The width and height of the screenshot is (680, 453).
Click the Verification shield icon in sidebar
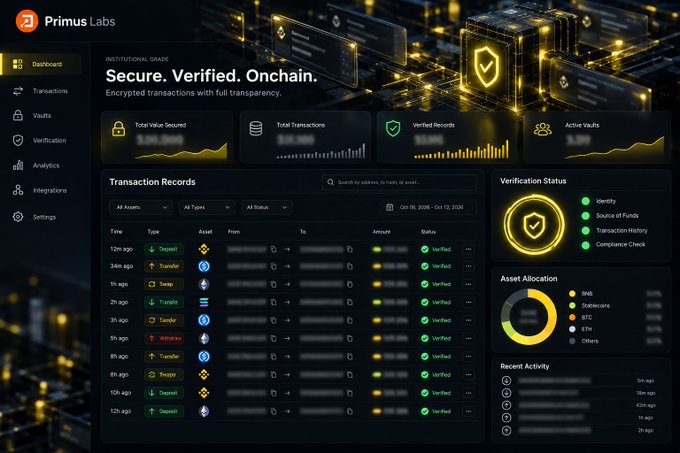pos(18,140)
